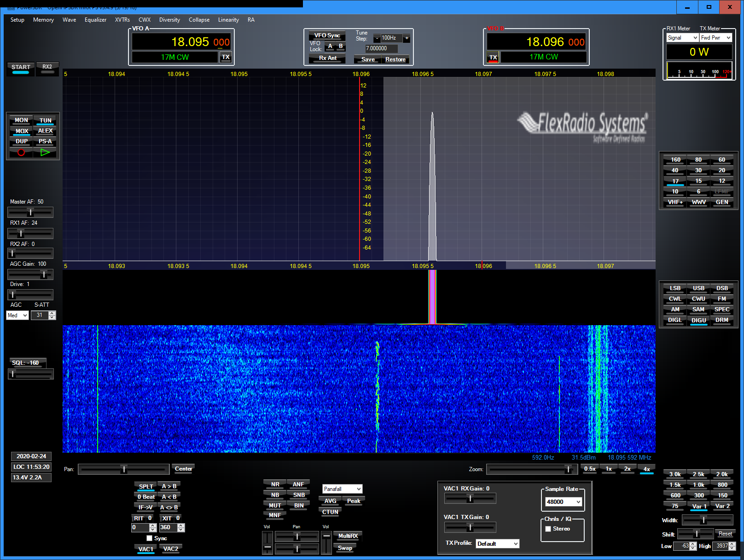Adjust the Master AF slider

(30, 212)
